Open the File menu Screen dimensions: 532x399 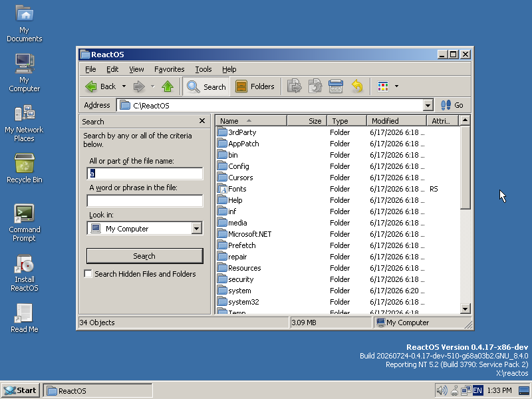point(90,69)
